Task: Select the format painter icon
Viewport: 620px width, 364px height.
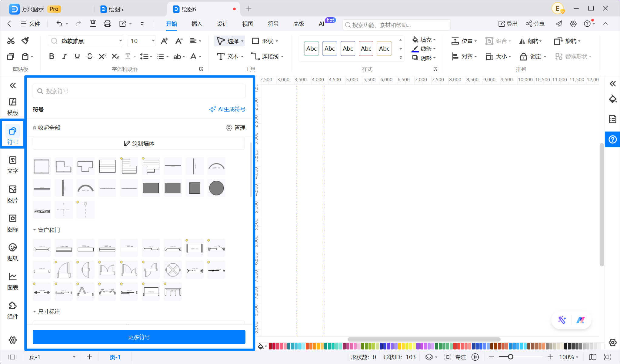Action: point(25,41)
